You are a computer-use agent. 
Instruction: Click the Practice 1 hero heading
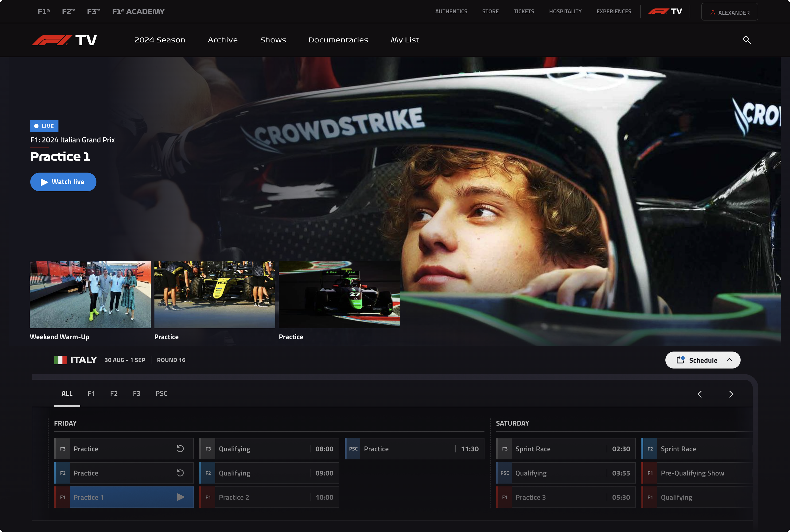(60, 156)
